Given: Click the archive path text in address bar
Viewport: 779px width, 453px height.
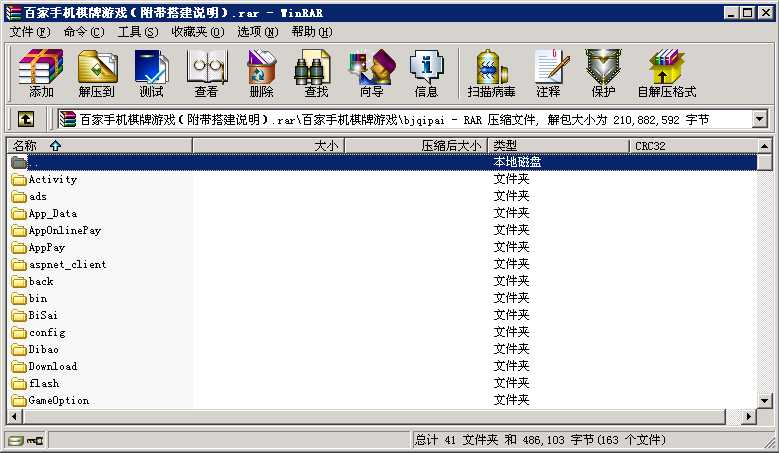Looking at the screenshot, I should pyautogui.click(x=394, y=120).
